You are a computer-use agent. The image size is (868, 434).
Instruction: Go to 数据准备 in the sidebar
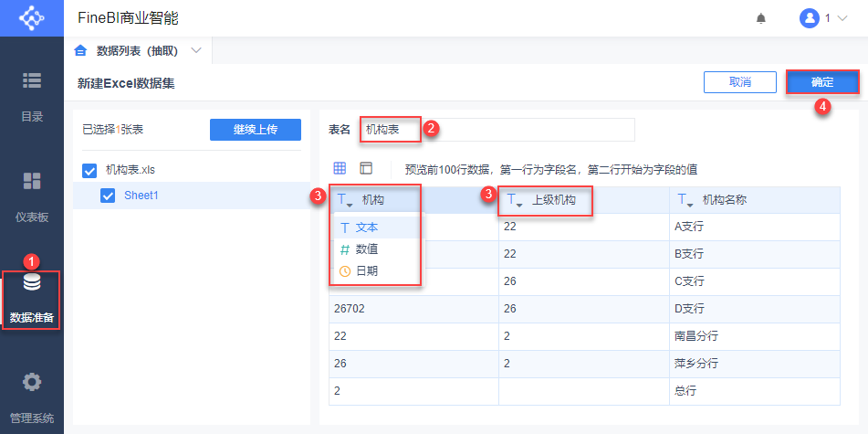coord(31,298)
